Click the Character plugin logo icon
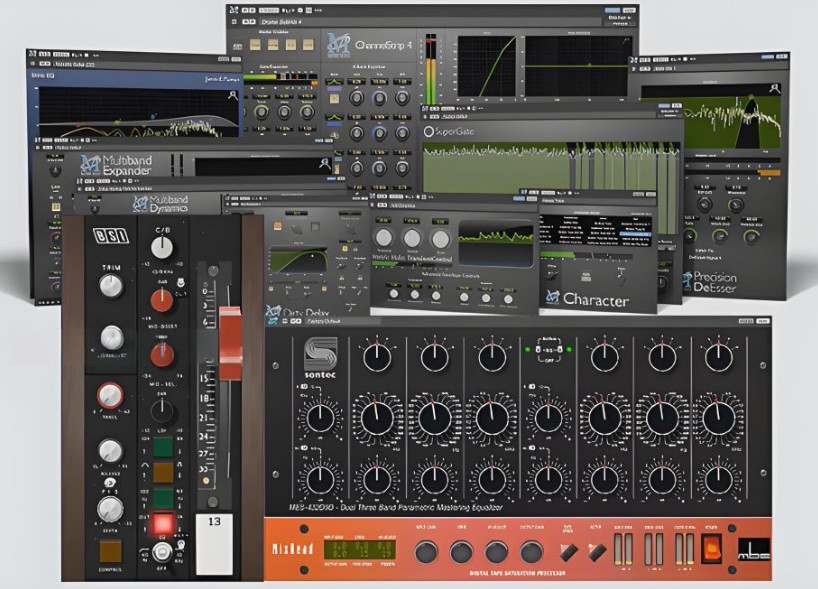Image resolution: width=818 pixels, height=589 pixels. tap(552, 298)
